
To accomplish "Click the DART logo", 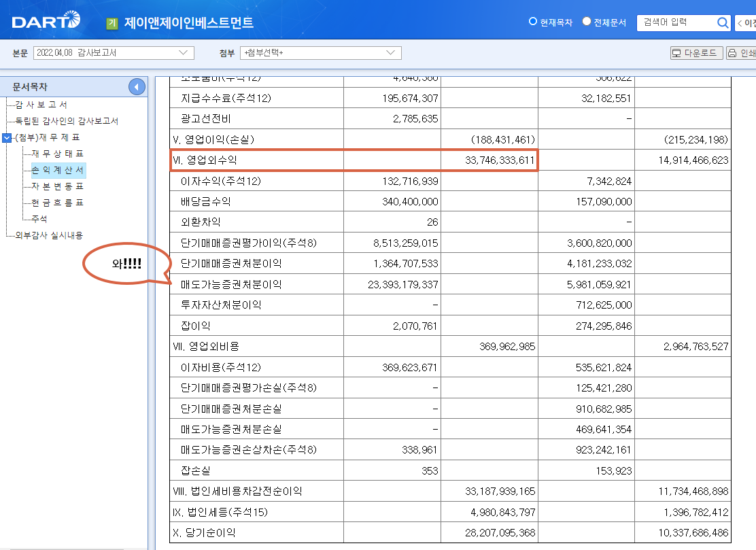I will [46, 20].
